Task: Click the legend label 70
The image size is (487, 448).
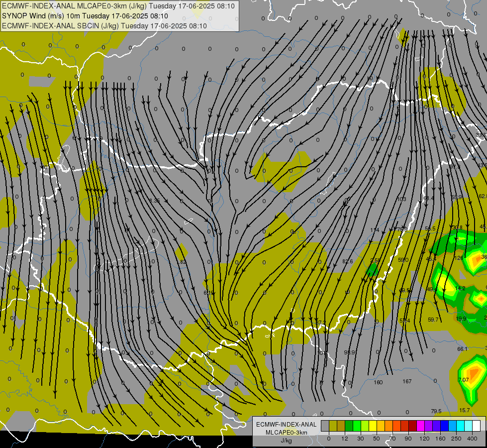Action: tap(392, 439)
